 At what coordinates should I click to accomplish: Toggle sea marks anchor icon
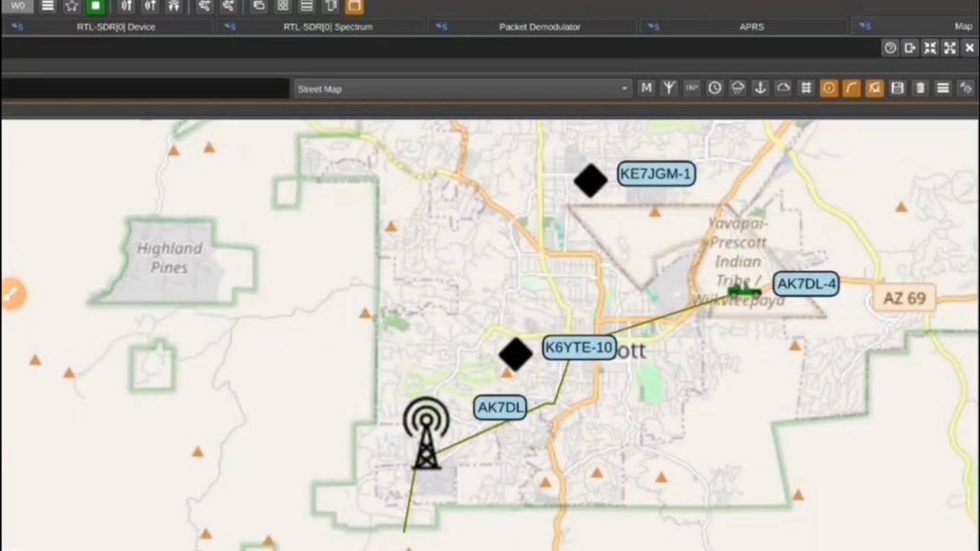[x=760, y=88]
